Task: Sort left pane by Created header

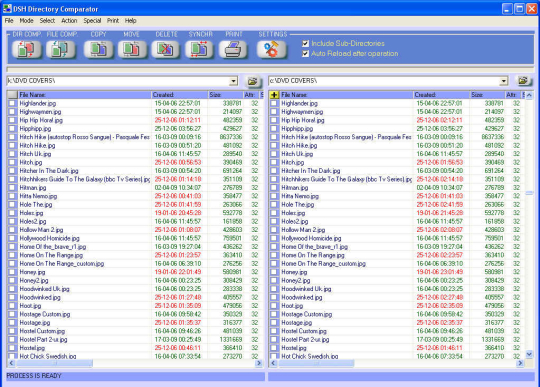Action: (x=180, y=95)
